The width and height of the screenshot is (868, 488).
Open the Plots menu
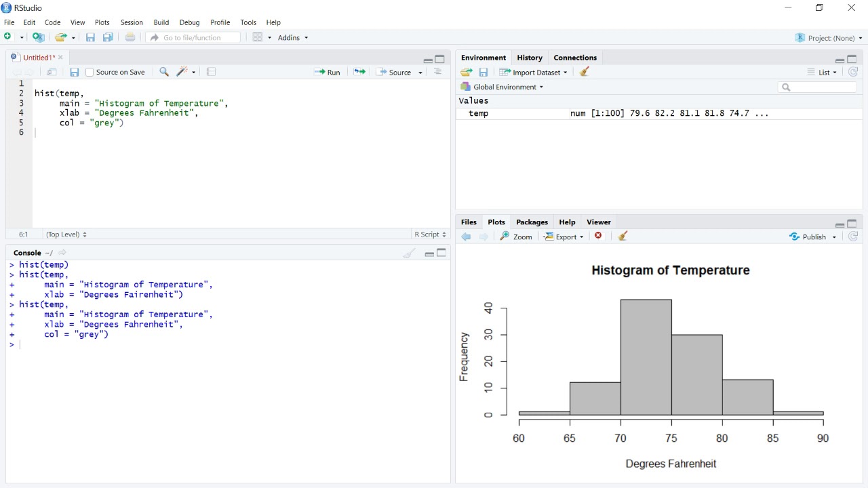click(x=102, y=22)
